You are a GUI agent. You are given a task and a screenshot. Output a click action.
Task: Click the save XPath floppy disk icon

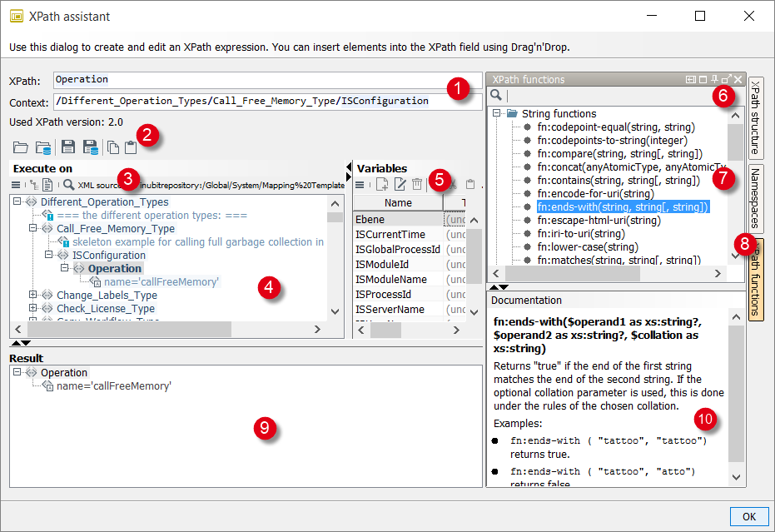pyautogui.click(x=68, y=147)
